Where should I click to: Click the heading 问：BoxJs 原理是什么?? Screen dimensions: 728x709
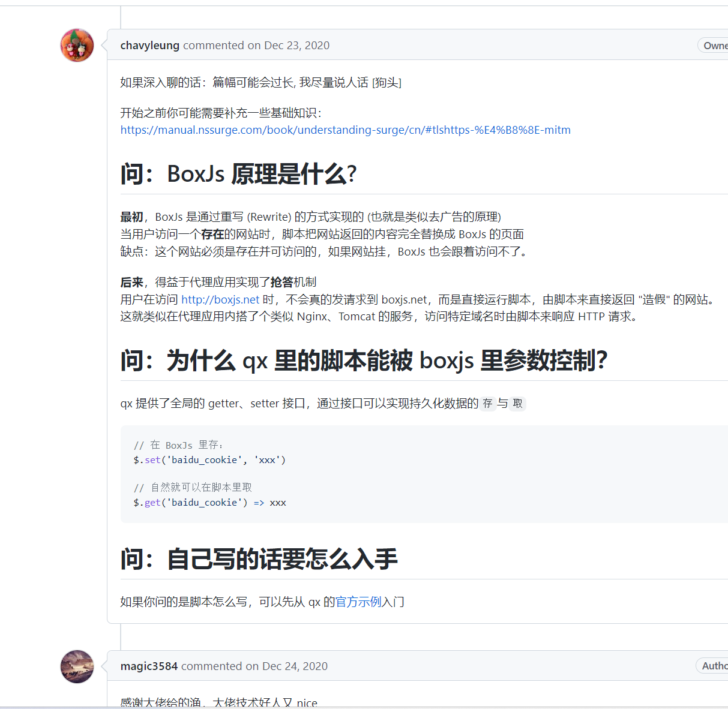click(x=238, y=174)
